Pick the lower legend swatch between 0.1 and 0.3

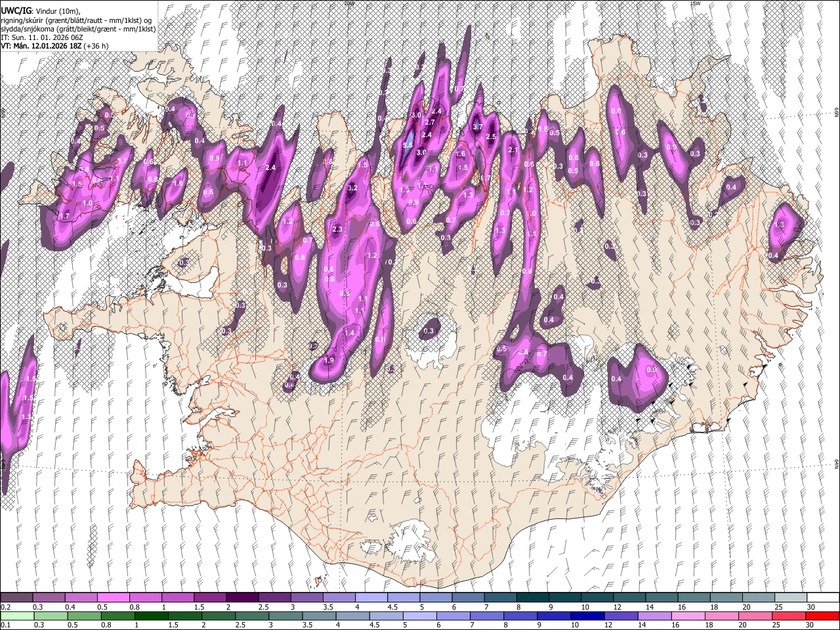[x=18, y=616]
